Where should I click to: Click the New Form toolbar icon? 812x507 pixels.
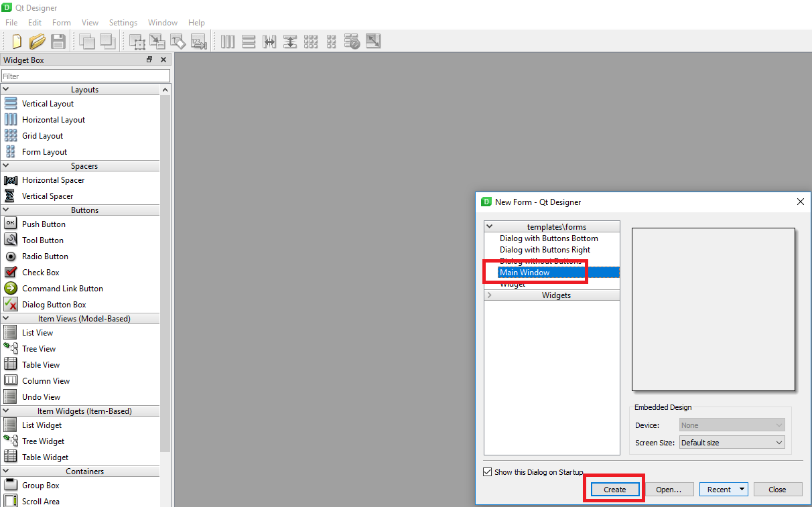point(17,42)
